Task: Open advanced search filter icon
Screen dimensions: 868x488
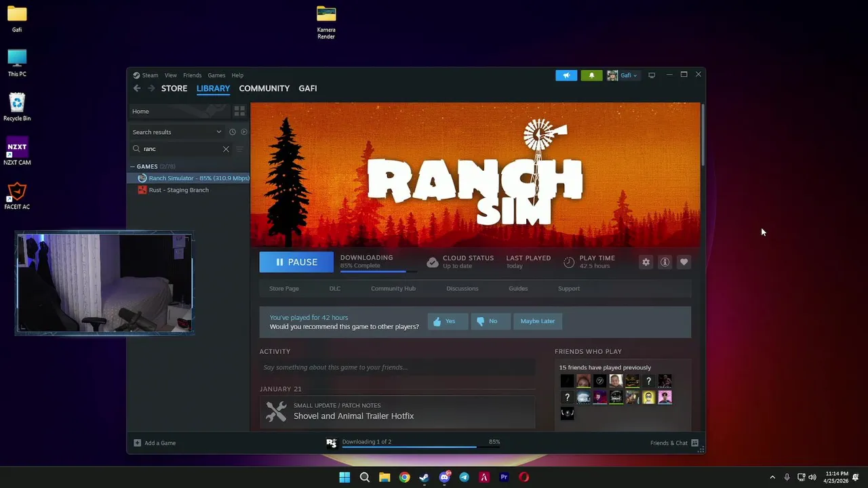Action: tap(239, 149)
